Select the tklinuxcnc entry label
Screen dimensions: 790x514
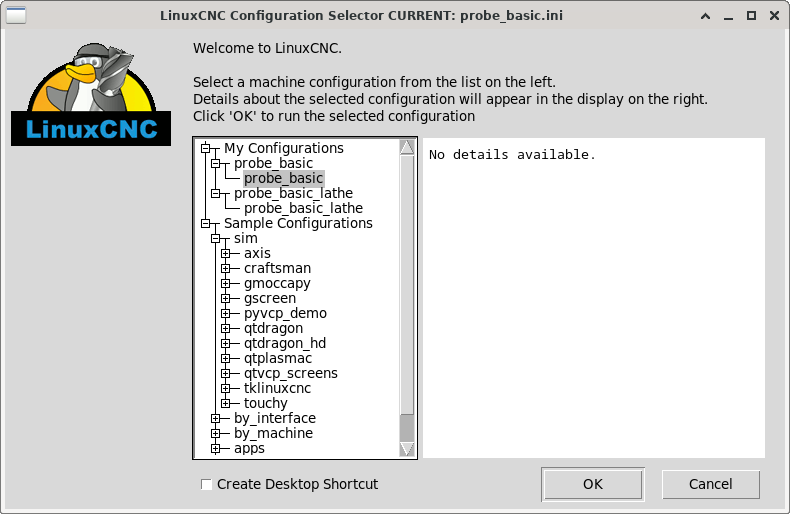pyautogui.click(x=278, y=389)
